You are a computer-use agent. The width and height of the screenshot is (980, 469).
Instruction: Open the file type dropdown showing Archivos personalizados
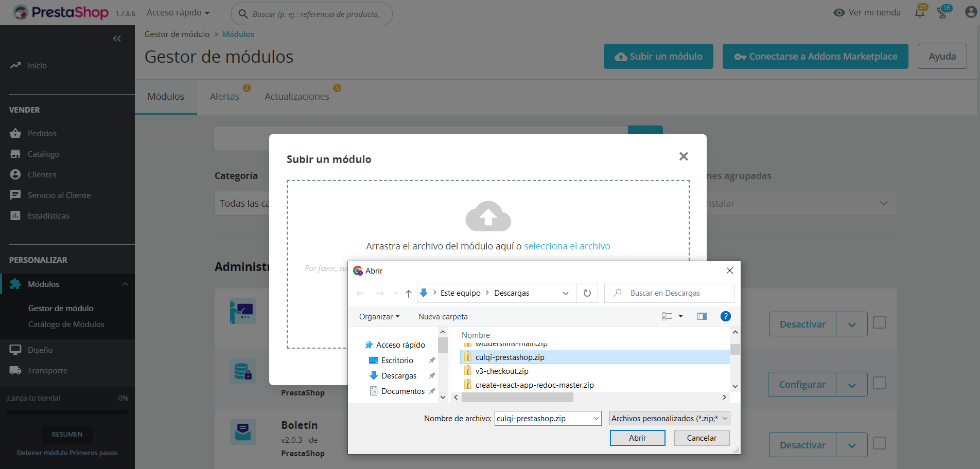click(669, 418)
